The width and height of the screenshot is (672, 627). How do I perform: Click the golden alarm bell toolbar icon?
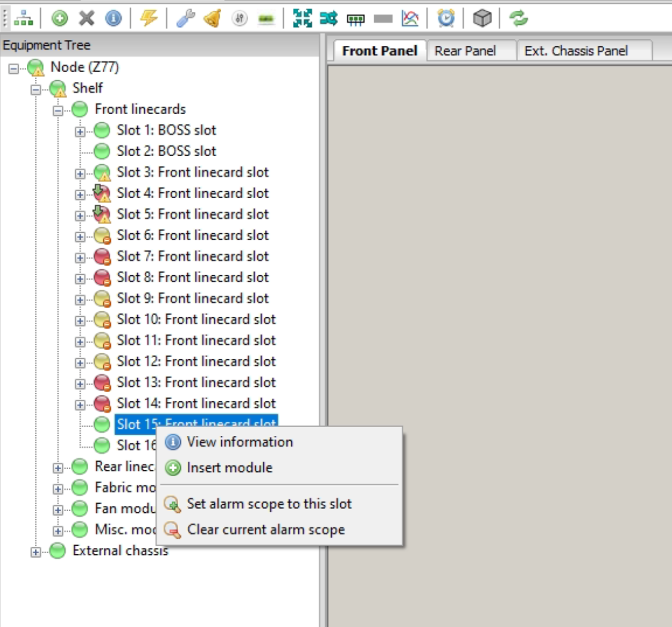click(x=212, y=18)
